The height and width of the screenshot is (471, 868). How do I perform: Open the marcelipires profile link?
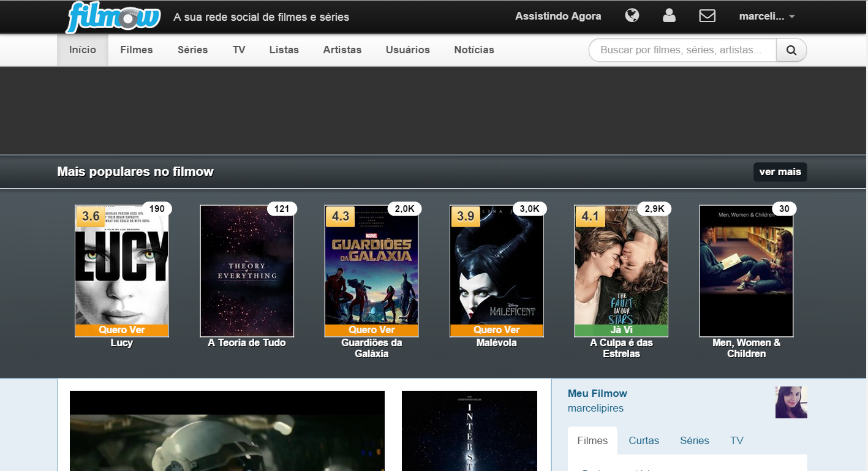click(x=595, y=408)
